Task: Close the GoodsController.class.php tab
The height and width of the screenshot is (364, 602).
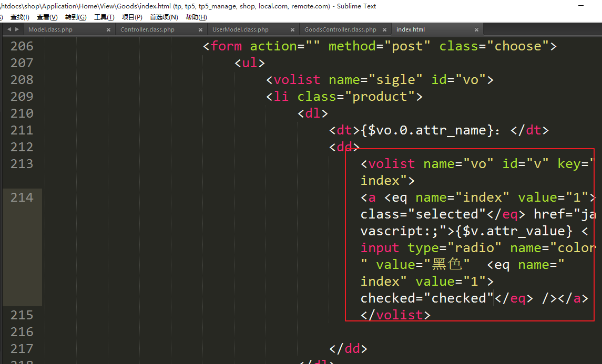Action: tap(385, 30)
